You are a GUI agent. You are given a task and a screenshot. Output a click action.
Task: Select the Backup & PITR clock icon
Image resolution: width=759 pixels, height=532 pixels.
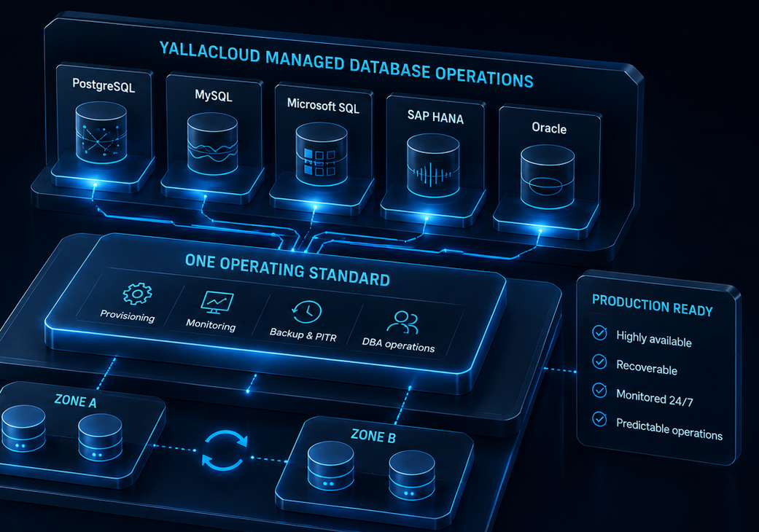coord(308,311)
